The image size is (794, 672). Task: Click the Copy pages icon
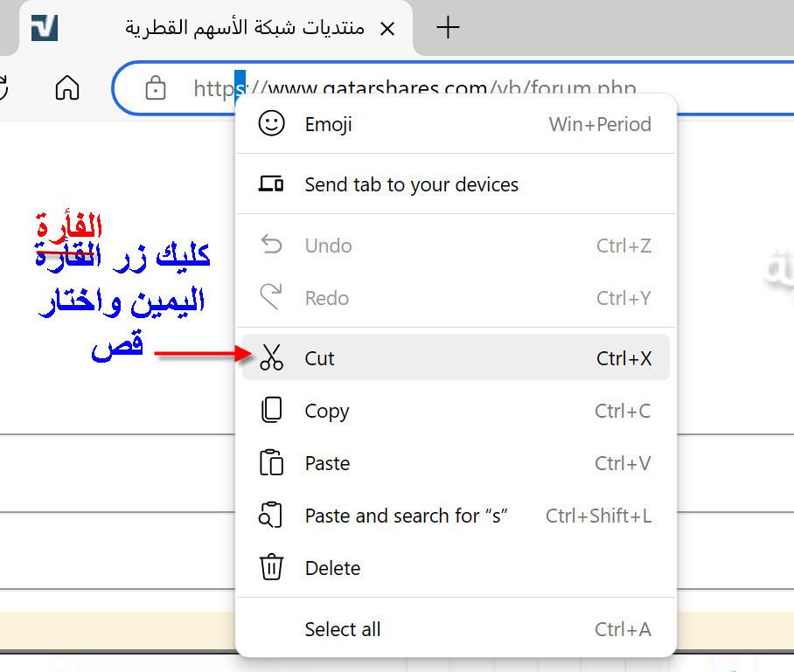271,411
